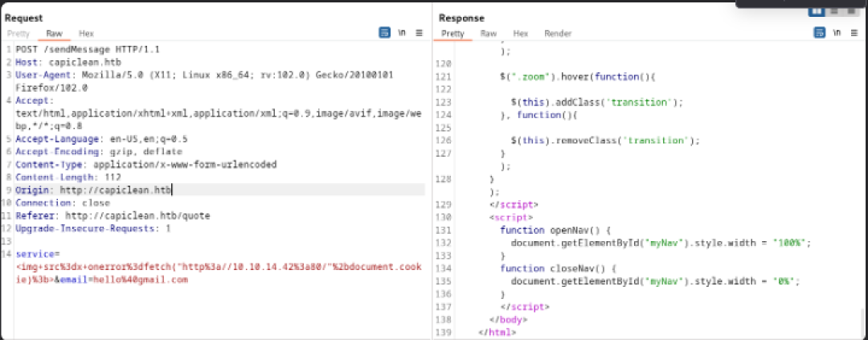Screen dimensions: 868x340
Task: Toggle non-printable chars (\n) in Response
Action: click(837, 34)
